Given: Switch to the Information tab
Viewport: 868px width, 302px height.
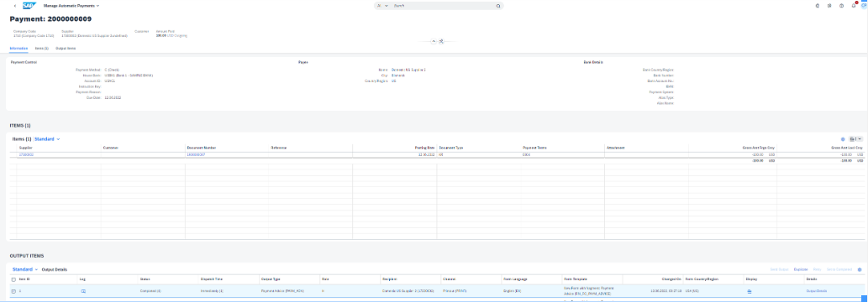Looking at the screenshot, I should [x=18, y=49].
